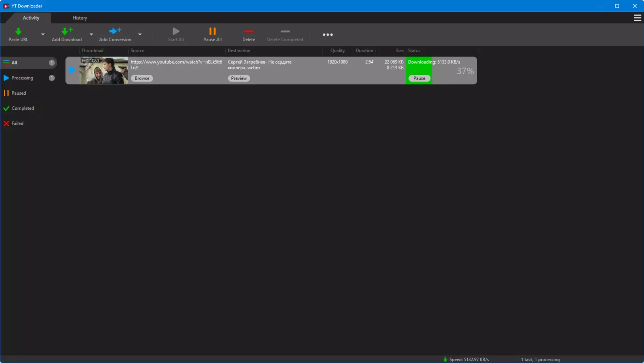
Task: Click the 22 069 КБ size value
Action: (394, 62)
